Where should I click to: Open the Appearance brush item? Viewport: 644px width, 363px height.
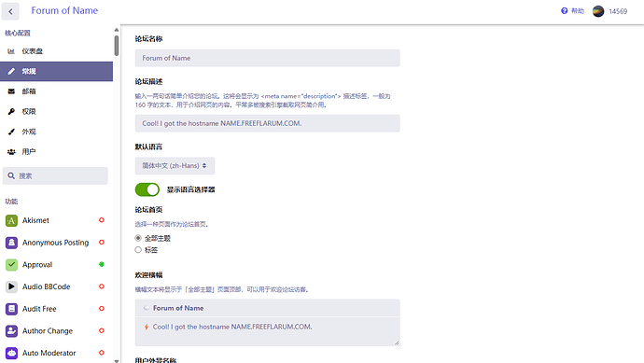[x=56, y=132]
